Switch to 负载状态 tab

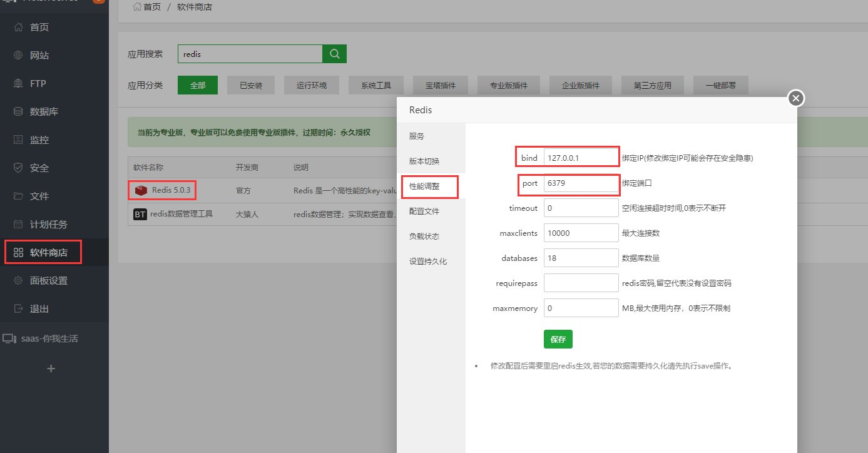[x=431, y=236]
